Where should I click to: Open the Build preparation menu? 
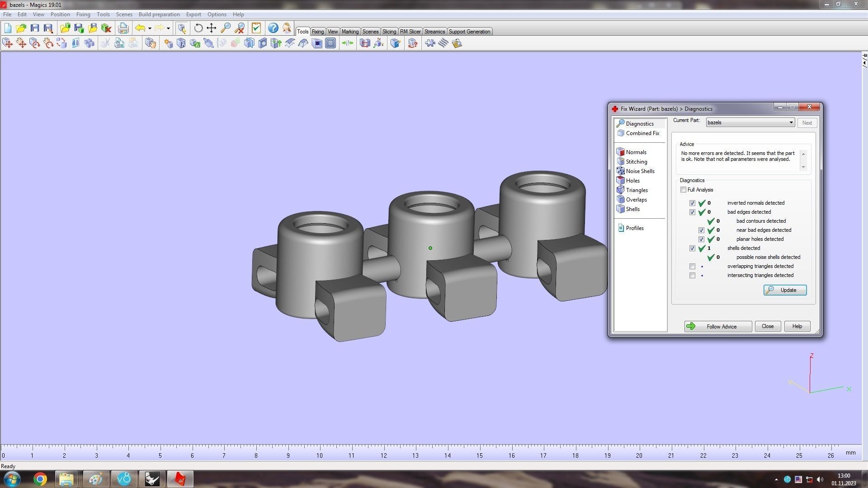pyautogui.click(x=159, y=14)
